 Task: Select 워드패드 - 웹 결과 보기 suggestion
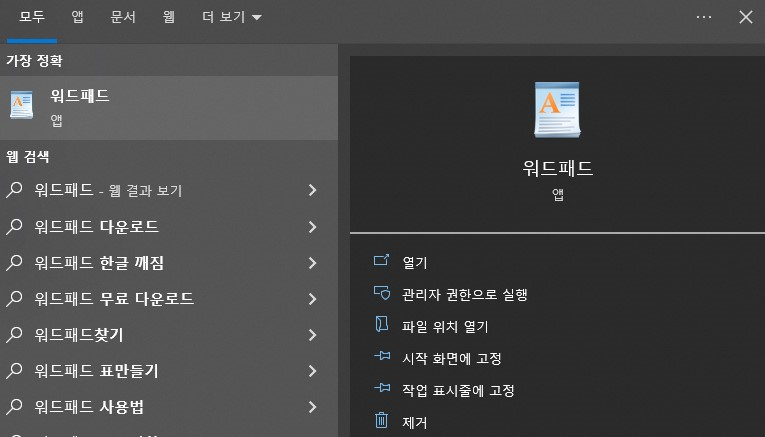pos(108,190)
